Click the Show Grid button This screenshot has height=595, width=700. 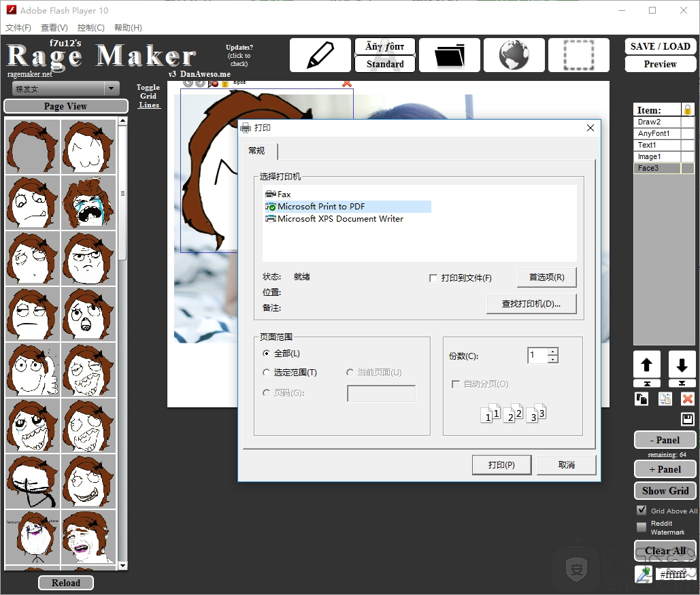click(x=665, y=490)
